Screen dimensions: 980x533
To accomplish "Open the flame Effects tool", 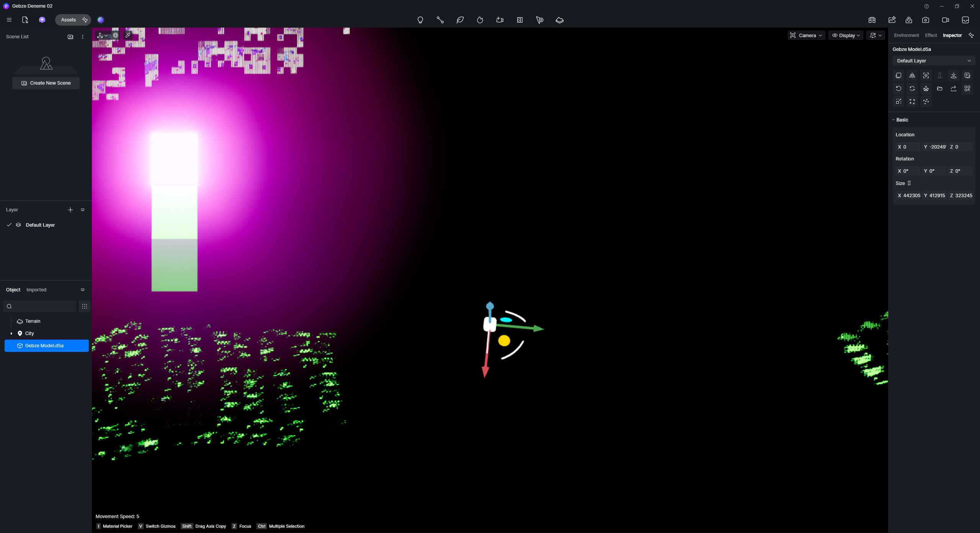I will coord(480,20).
